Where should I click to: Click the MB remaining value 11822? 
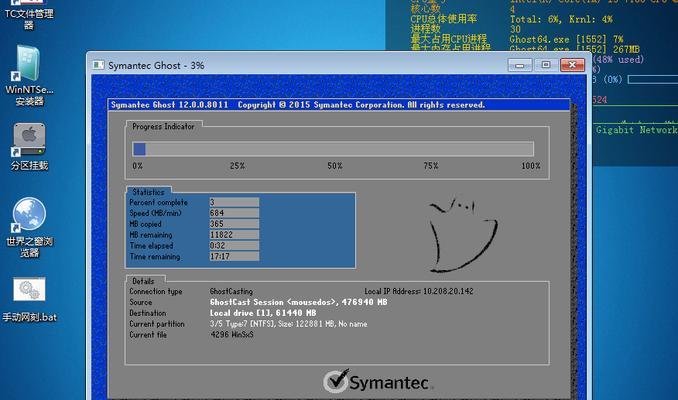coord(234,235)
